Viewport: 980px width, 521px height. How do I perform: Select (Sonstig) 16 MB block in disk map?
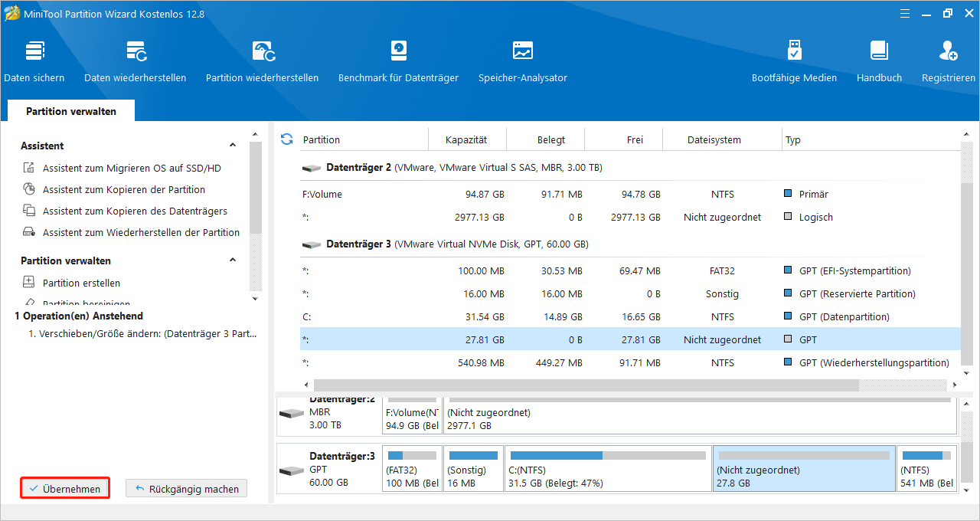[473, 468]
